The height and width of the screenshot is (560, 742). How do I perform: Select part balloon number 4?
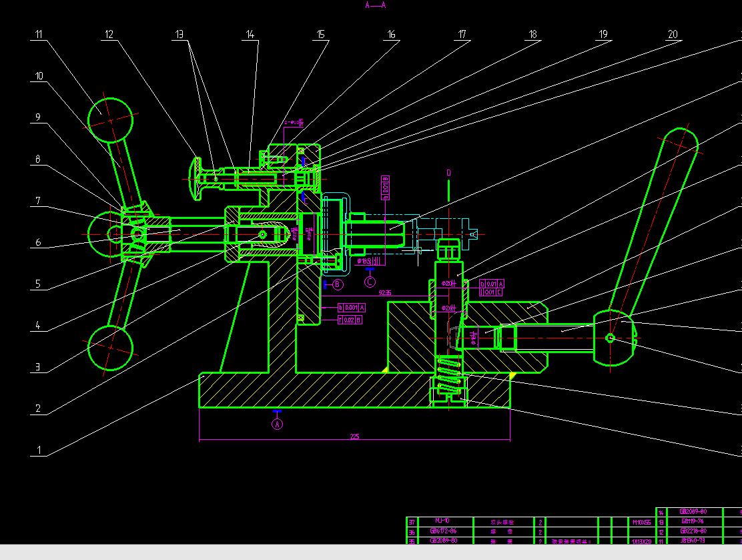click(x=38, y=325)
